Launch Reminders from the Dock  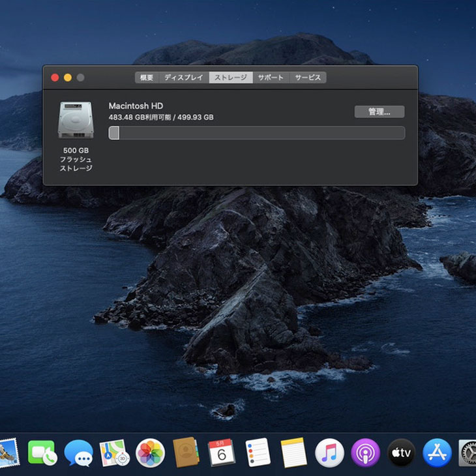pyautogui.click(x=258, y=453)
